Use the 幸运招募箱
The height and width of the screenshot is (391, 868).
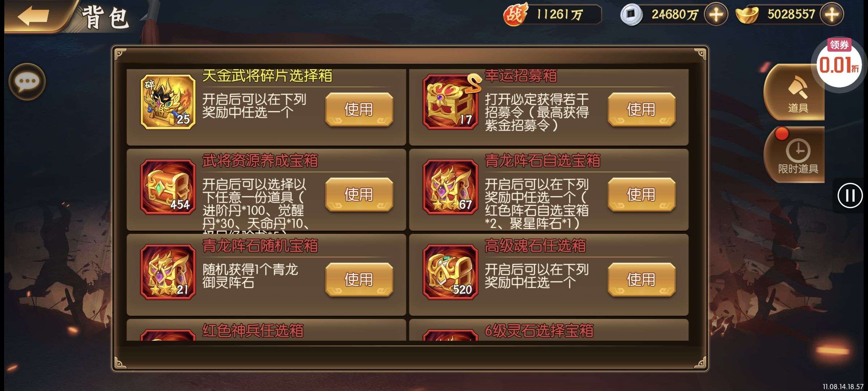(642, 109)
